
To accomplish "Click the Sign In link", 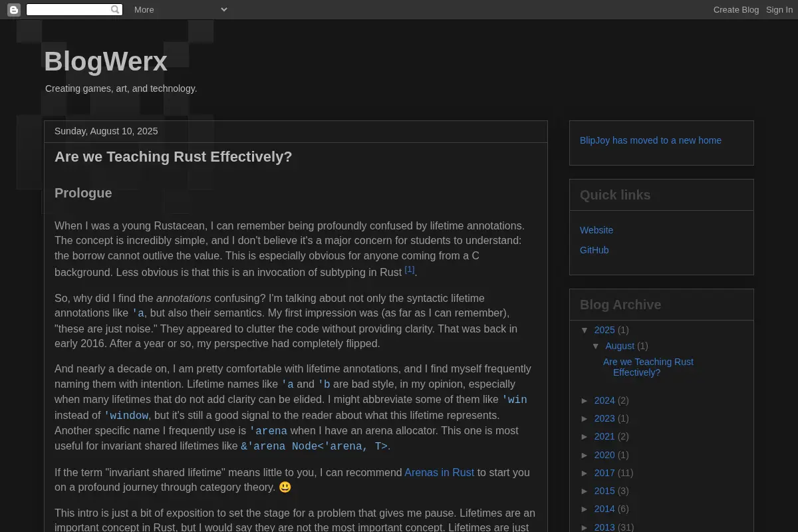I will [779, 9].
